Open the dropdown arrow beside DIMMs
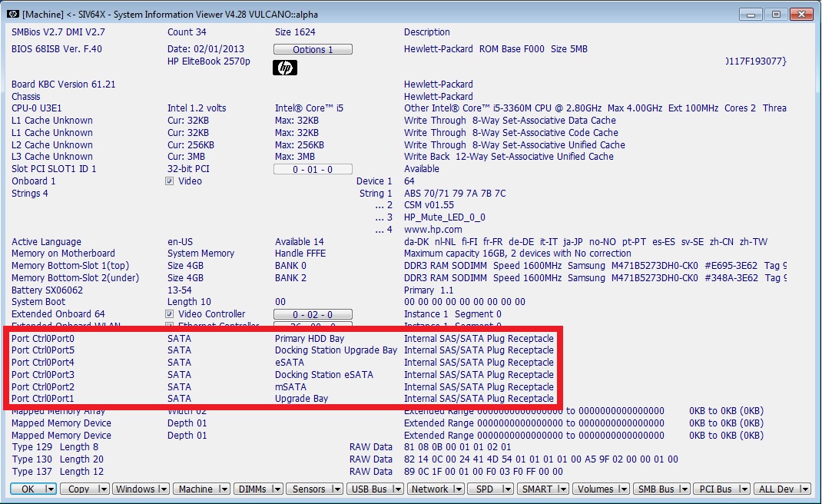 (277, 489)
